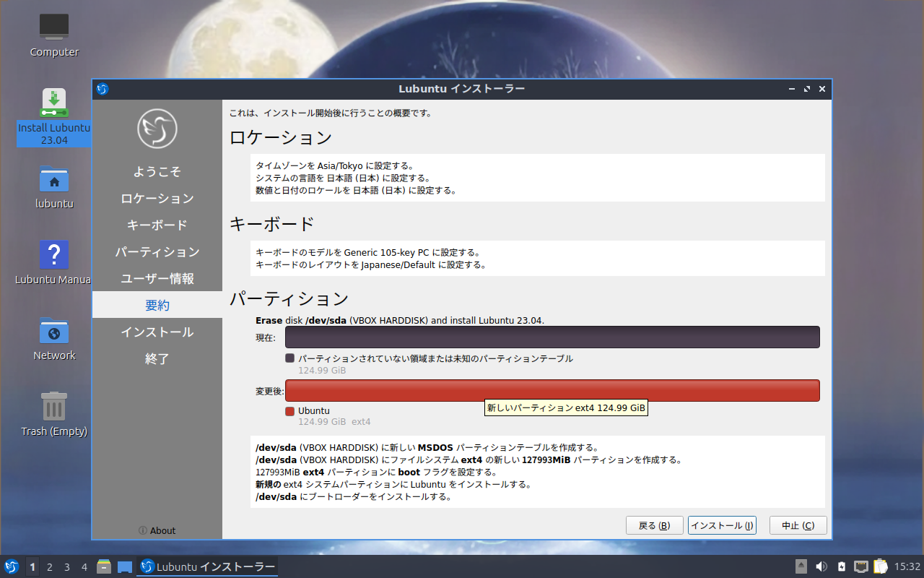
Task: Select the 要約 step in sidebar
Action: tap(157, 305)
